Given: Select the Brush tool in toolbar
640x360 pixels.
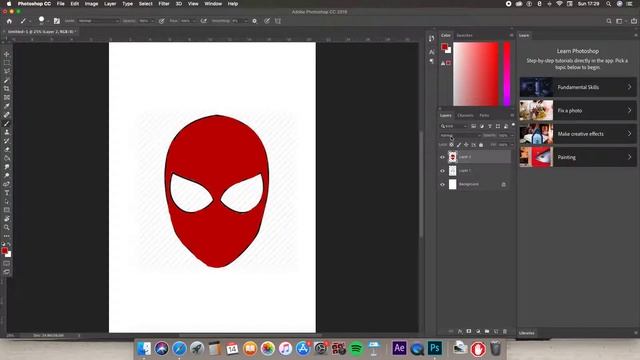Looking at the screenshot, I should 7,123.
